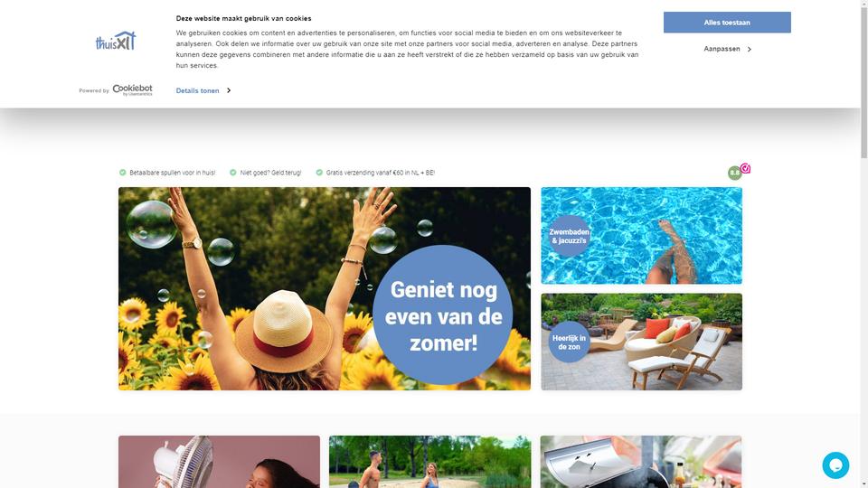Open the Heerlijk in de zon tile
The width and height of the screenshot is (868, 488).
pos(642,342)
